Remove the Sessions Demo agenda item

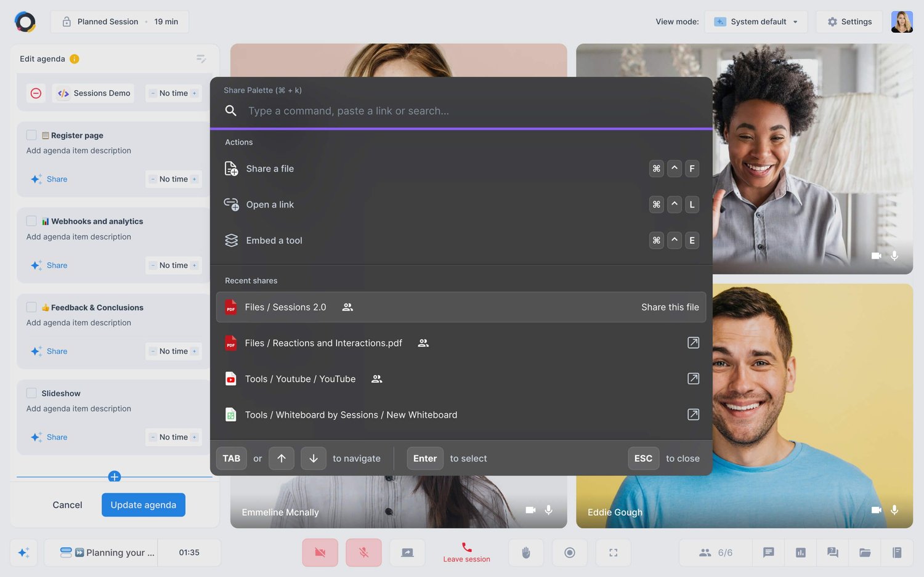click(36, 93)
